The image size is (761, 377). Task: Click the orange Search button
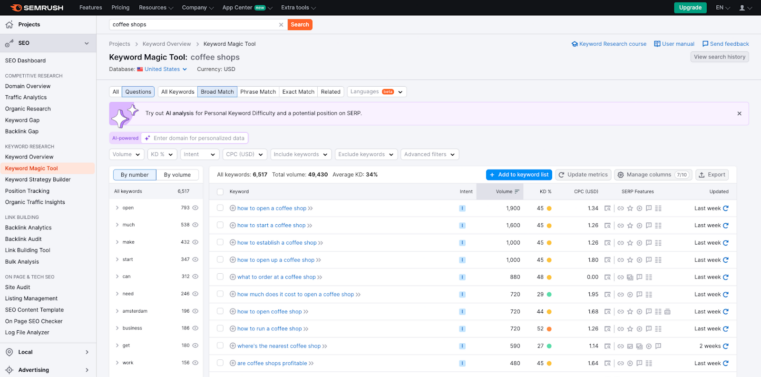[x=300, y=24]
